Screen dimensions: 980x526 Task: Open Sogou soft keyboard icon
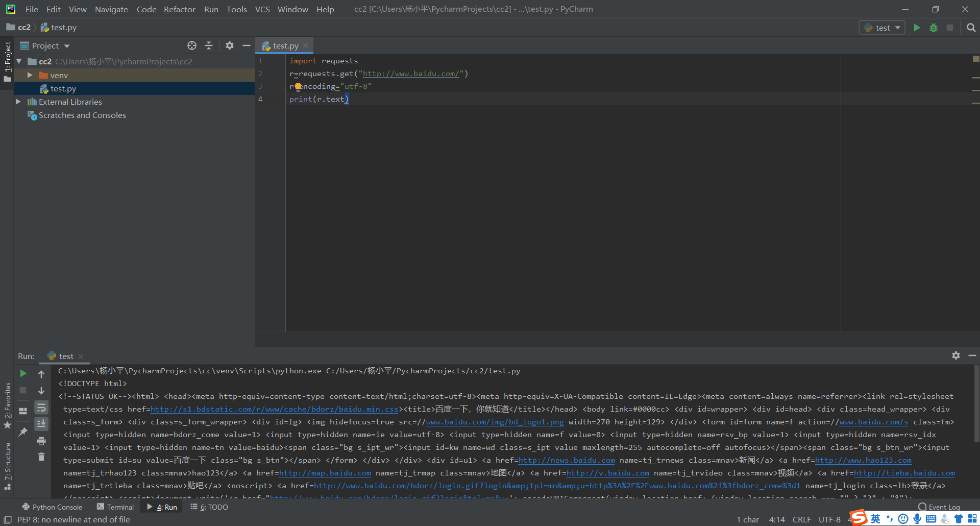931,519
